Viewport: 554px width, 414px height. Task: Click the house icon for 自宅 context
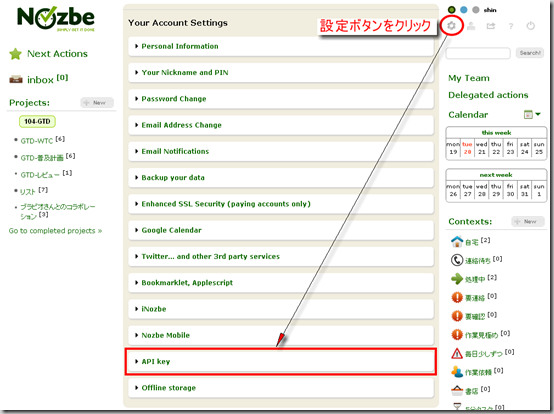(x=457, y=241)
